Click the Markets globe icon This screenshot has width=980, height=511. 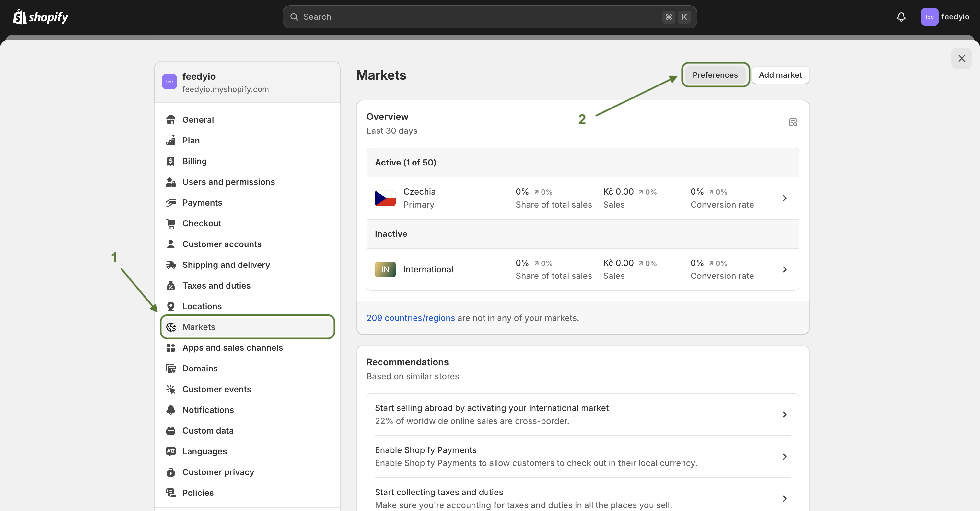coord(171,327)
